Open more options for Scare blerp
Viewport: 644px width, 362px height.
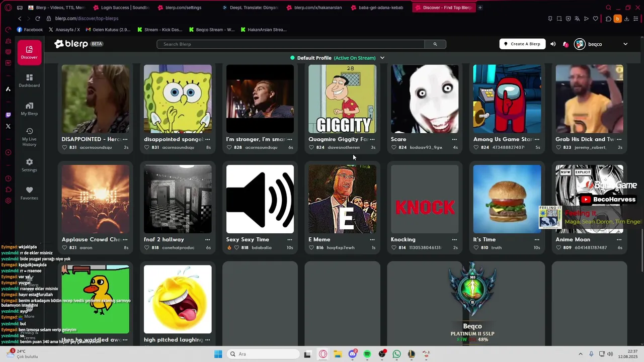(x=454, y=139)
